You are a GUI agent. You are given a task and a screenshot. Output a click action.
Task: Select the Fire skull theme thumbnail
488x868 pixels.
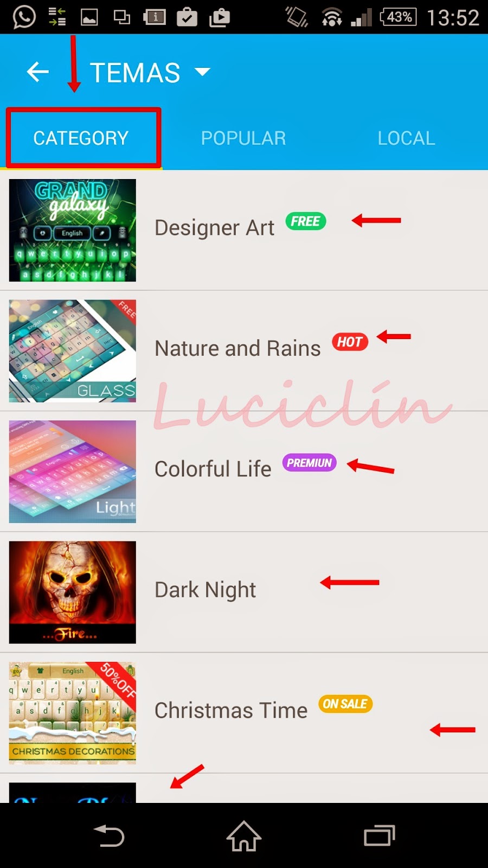(x=73, y=592)
